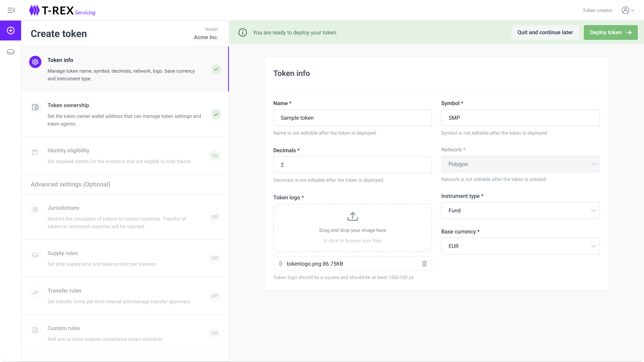Image resolution: width=644 pixels, height=362 pixels.
Task: Toggle Jurisdictions Off switch
Action: pos(214,217)
